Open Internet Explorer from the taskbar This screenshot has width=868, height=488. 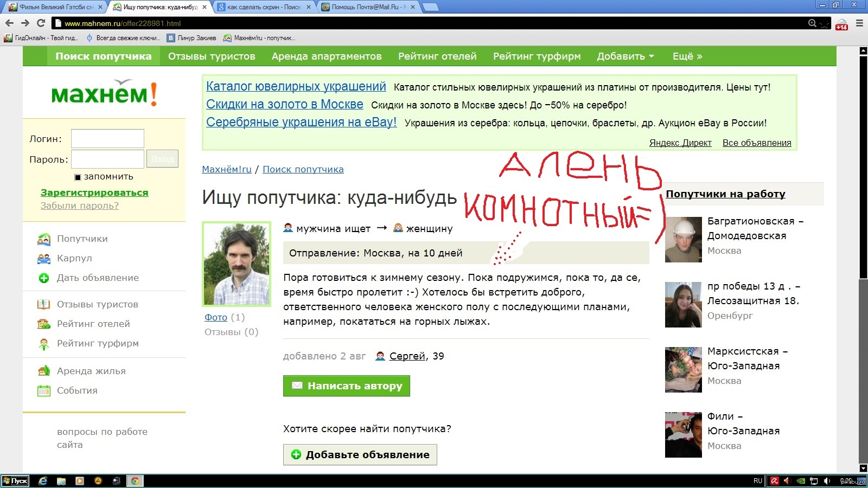(43, 481)
